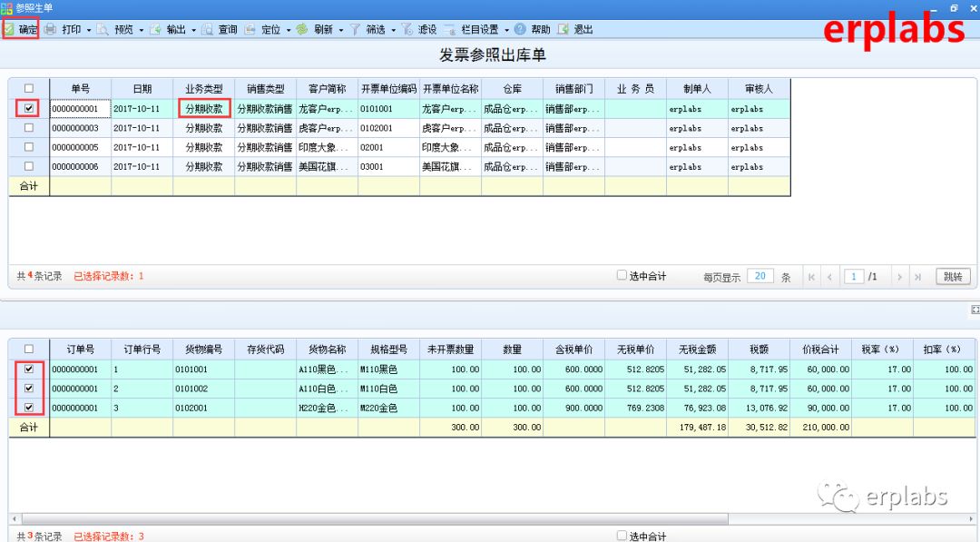Click the page number field showing 1
Viewport: 980px width, 542px height.
click(854, 276)
